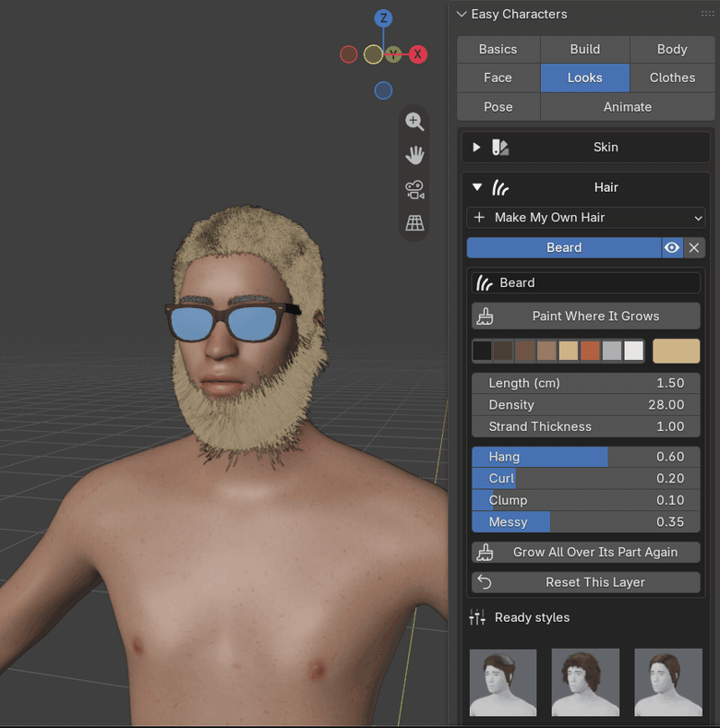This screenshot has width=720, height=728.
Task: Pick the medium brown hair swatch
Action: click(x=525, y=351)
